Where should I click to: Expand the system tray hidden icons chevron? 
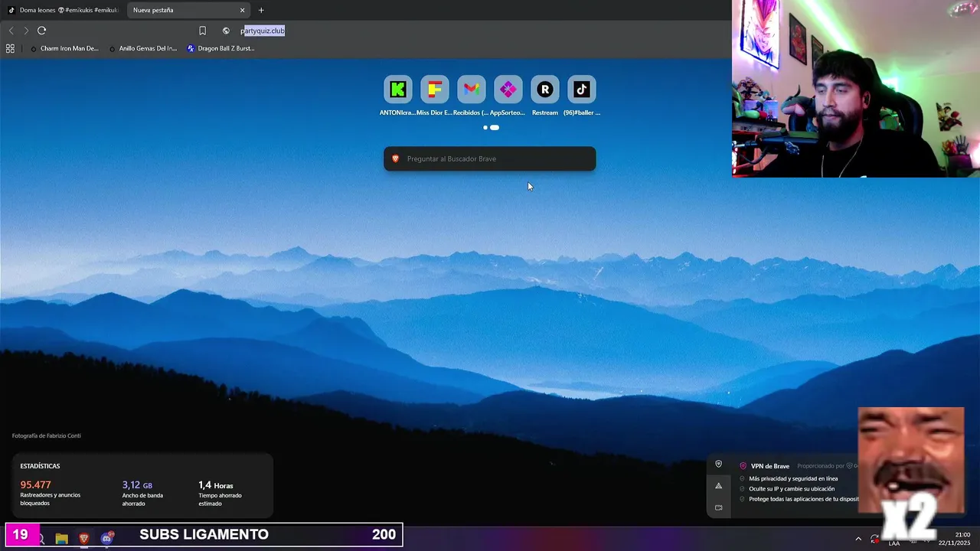[858, 539]
